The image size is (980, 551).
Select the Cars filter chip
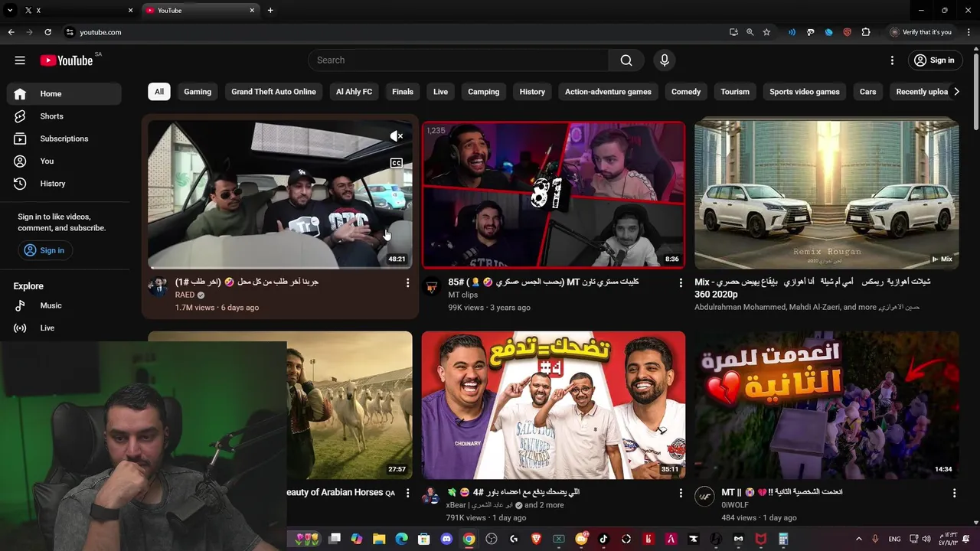pos(867,92)
